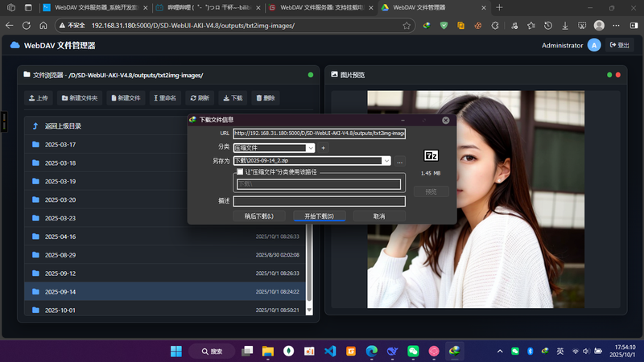This screenshot has height=362, width=644.
Task: Click the 新建文件 new file button
Action: [125, 98]
